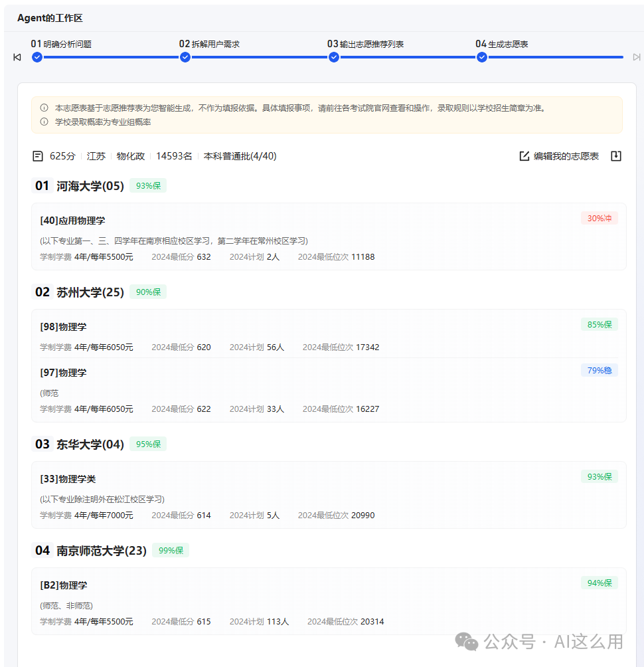Viewport: 644px width, 667px height.
Task: Click the document icon before 625分
Action: 38,156
